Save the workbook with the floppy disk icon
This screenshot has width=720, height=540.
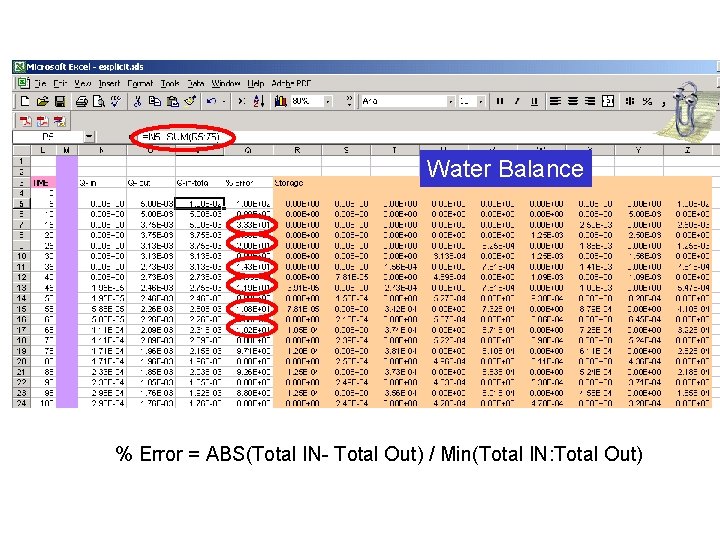60,101
